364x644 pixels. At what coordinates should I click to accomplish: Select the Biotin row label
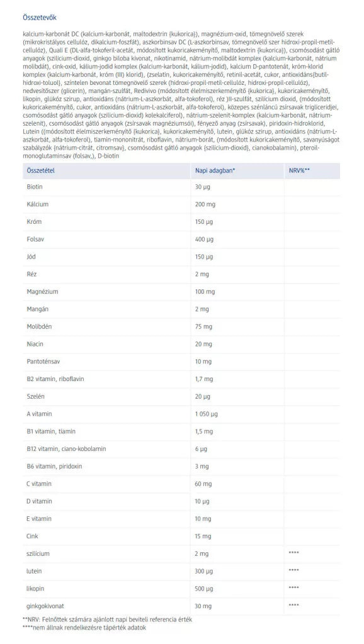point(35,187)
